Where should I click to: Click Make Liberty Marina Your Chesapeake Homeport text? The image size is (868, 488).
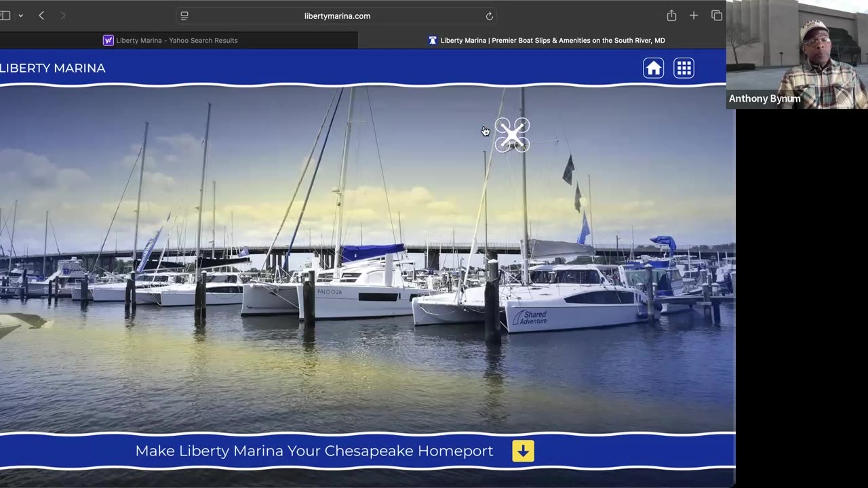coord(314,451)
